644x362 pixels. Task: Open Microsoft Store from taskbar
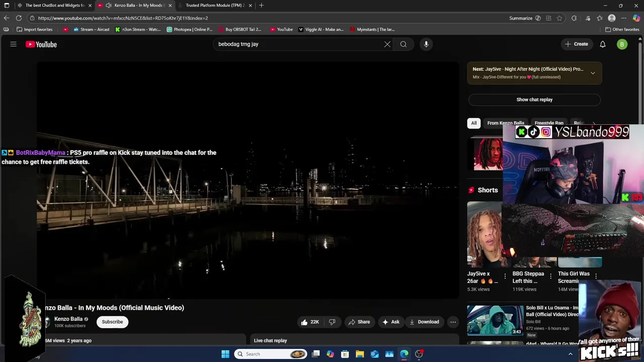pos(345,354)
